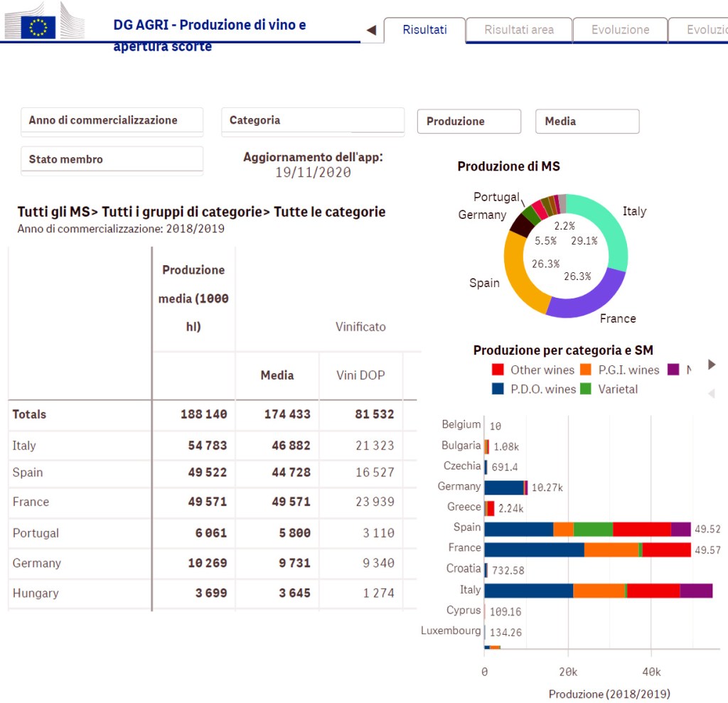Expand the Categoria filter

click(x=312, y=121)
